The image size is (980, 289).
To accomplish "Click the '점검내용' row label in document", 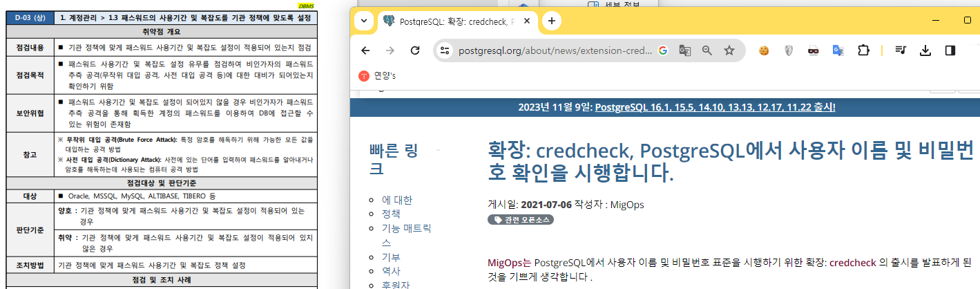I will pos(29,48).
